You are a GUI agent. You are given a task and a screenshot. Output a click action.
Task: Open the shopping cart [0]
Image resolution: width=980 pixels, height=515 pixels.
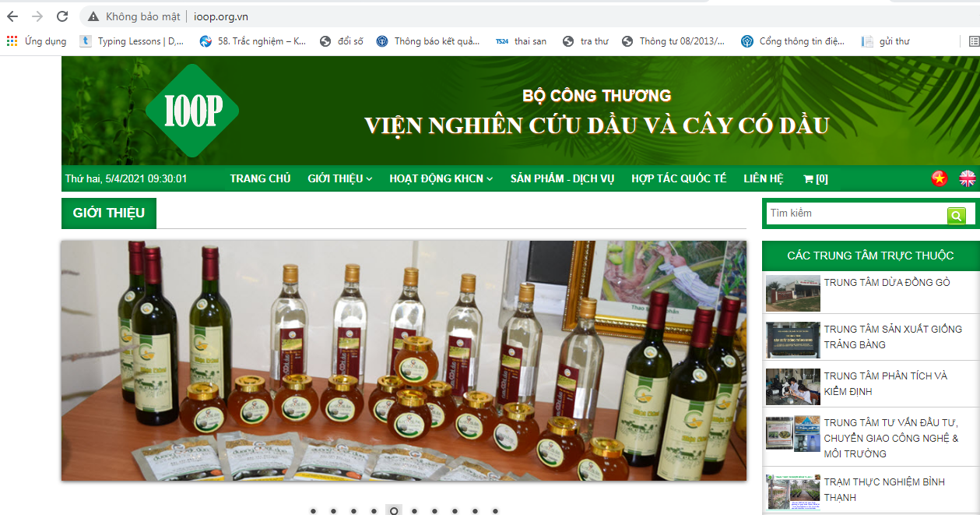click(x=815, y=178)
